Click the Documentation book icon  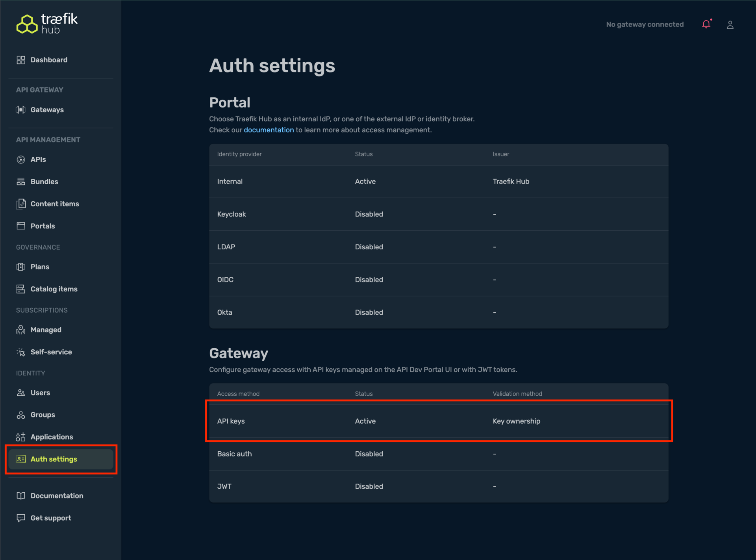point(21,495)
